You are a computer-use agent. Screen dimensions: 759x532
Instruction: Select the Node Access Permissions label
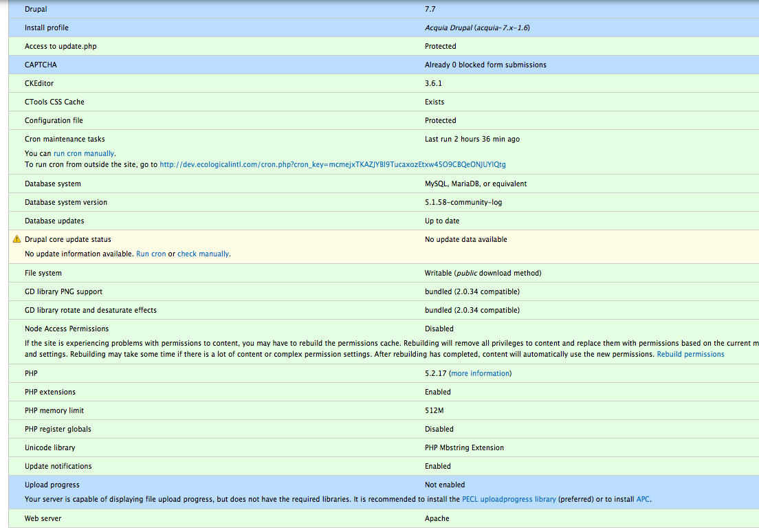67,329
